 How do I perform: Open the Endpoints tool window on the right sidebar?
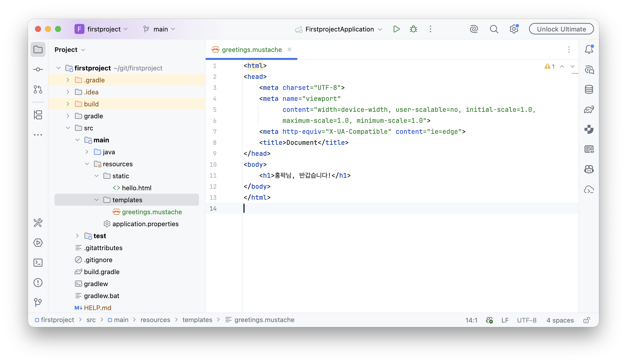[x=589, y=149]
